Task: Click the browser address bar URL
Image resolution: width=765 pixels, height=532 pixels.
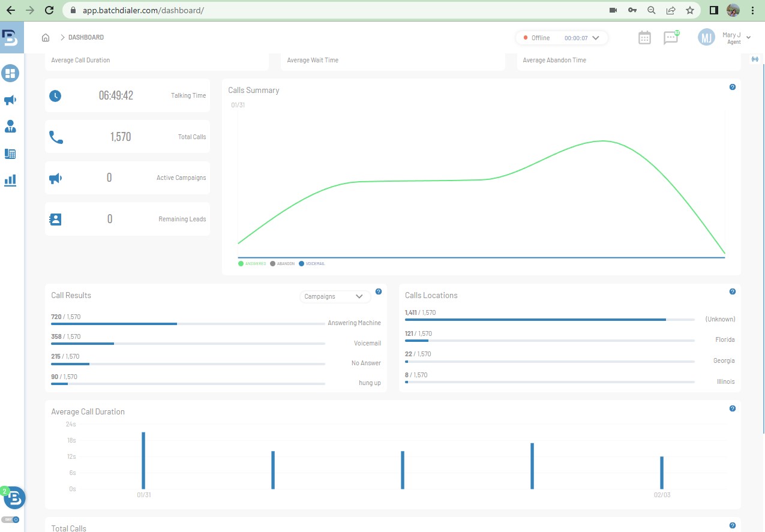Action: tap(143, 10)
